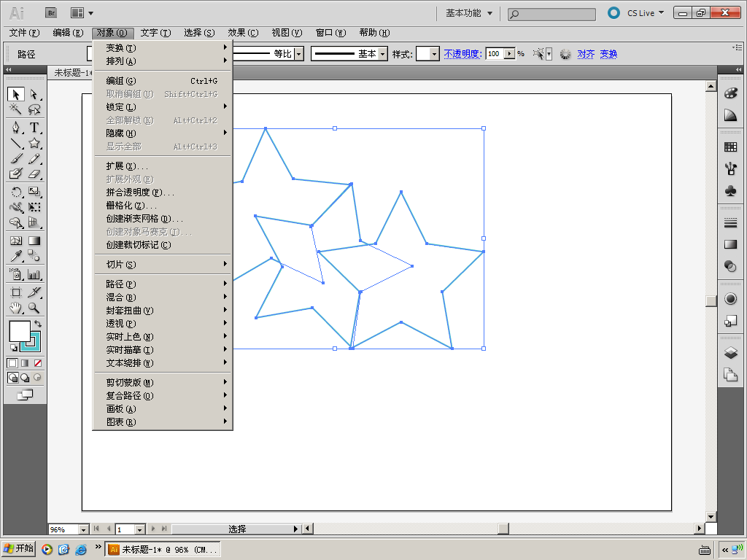Open the 路径 submenu
The width and height of the screenshot is (747, 560).
pyautogui.click(x=163, y=284)
